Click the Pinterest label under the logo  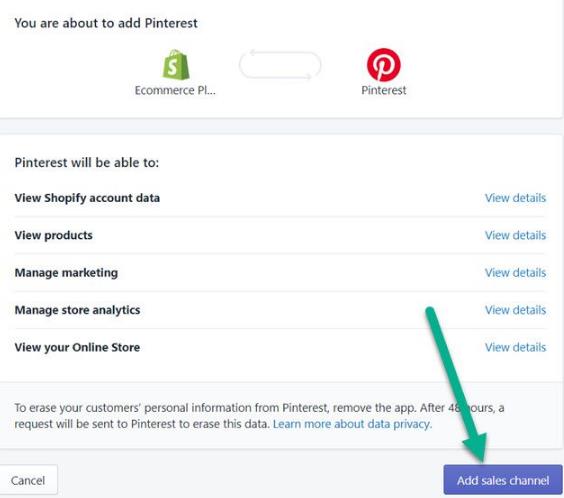click(383, 90)
